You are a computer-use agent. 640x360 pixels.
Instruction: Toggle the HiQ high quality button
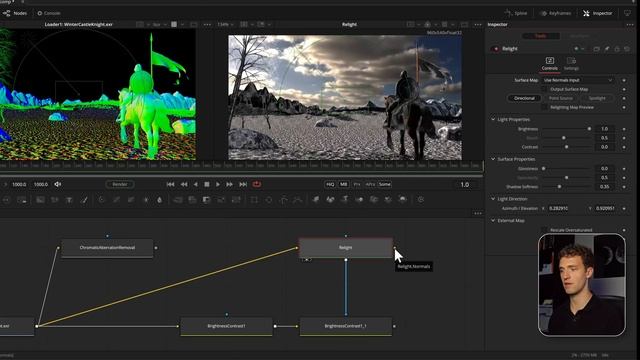coord(330,184)
